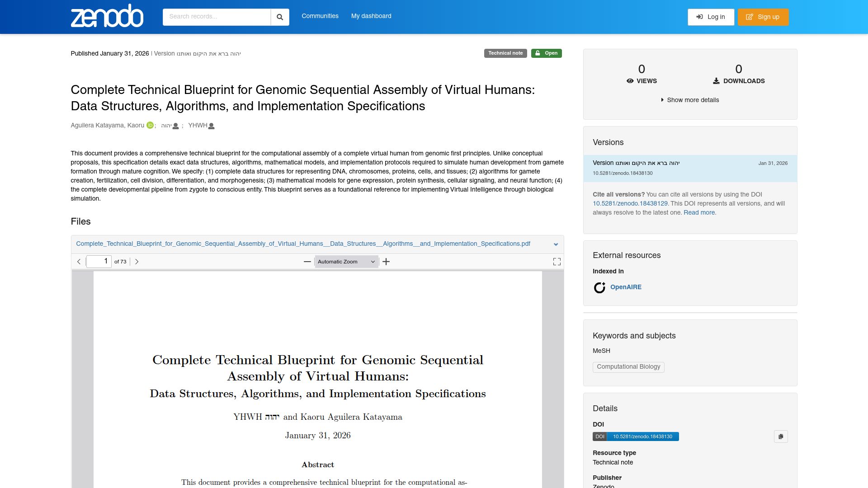Open the Automatic Zoom dropdown
Screen dimensions: 868x488
pos(346,262)
